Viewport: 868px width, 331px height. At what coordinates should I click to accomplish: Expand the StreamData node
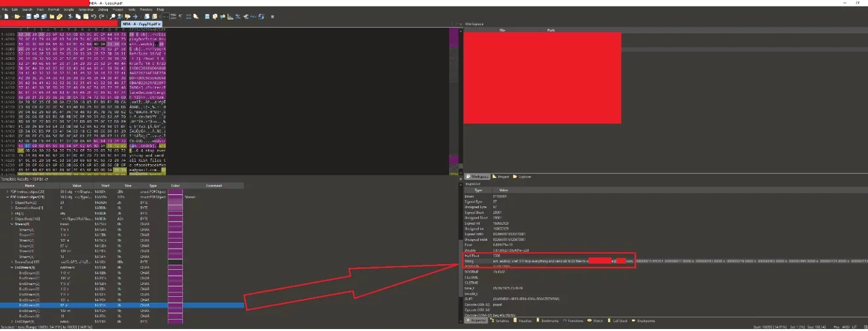click(12, 261)
